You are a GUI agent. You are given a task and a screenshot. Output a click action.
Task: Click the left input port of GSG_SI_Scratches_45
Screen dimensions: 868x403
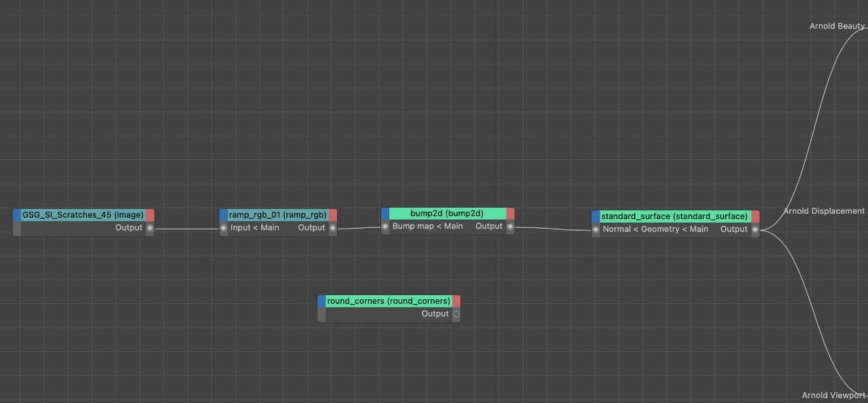tap(17, 228)
